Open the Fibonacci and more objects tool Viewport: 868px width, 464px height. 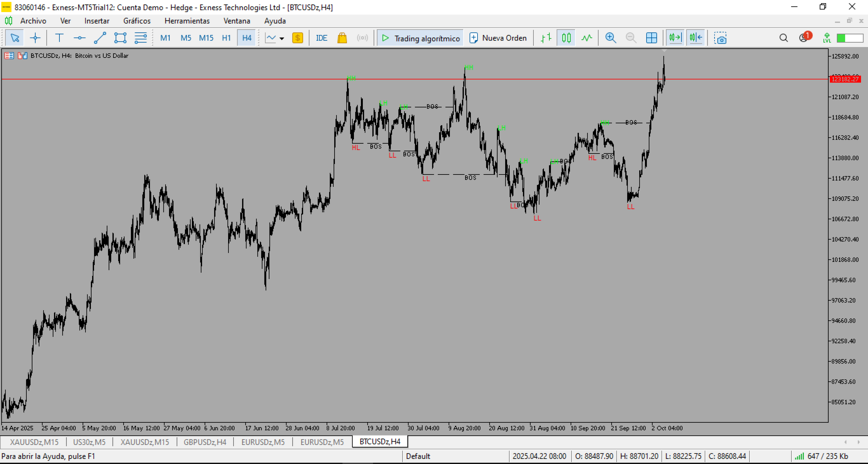(140, 38)
